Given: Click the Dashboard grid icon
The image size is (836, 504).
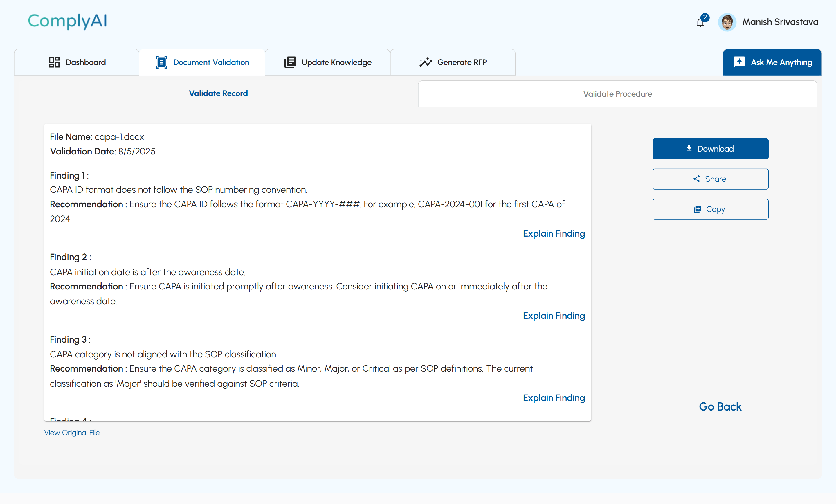Looking at the screenshot, I should coord(54,62).
